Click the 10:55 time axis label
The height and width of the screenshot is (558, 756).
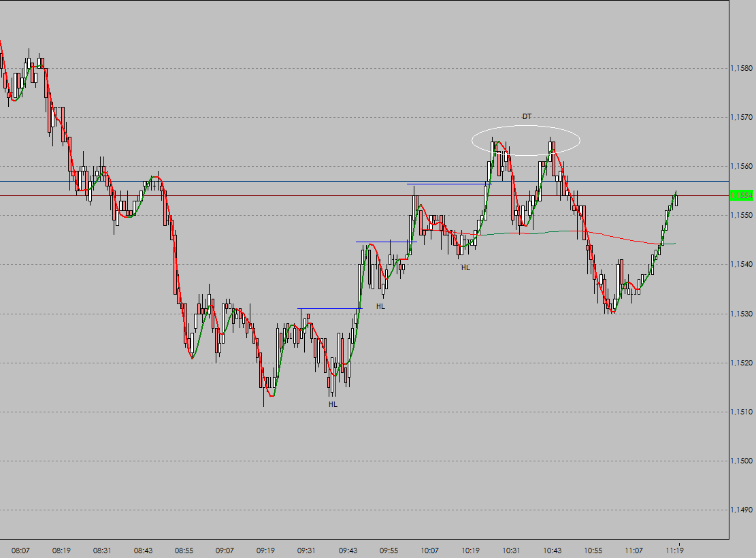[593, 551]
